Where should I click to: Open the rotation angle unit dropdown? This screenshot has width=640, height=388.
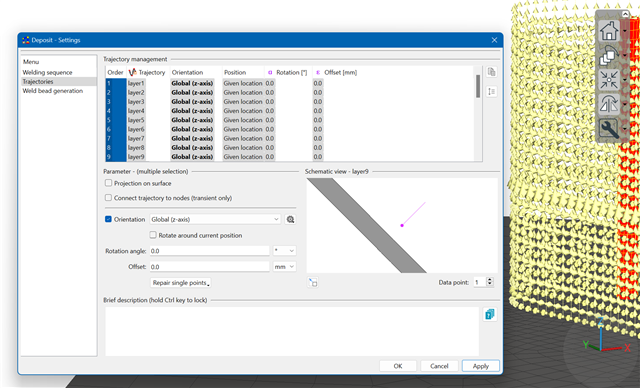pyautogui.click(x=284, y=251)
